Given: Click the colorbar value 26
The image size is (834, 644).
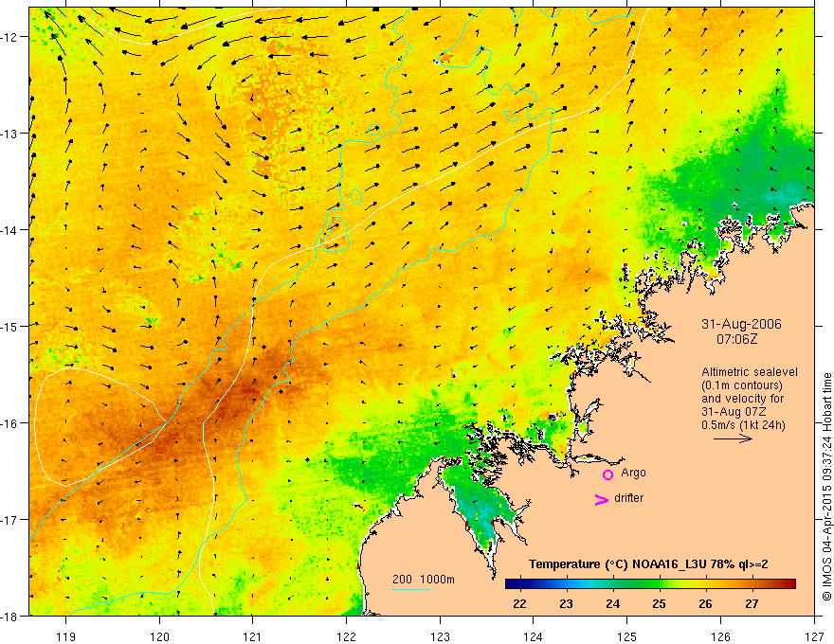Looking at the screenshot, I should (705, 603).
